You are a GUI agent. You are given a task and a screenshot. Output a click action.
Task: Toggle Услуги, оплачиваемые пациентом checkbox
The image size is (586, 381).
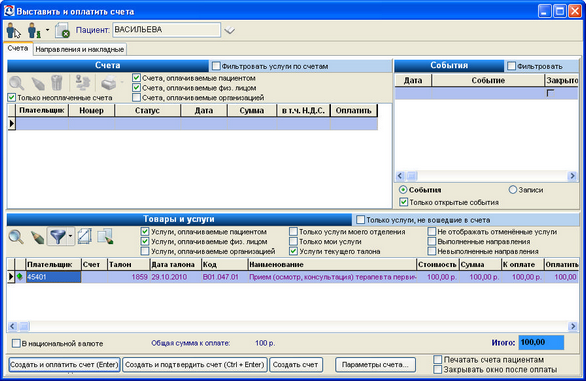145,232
